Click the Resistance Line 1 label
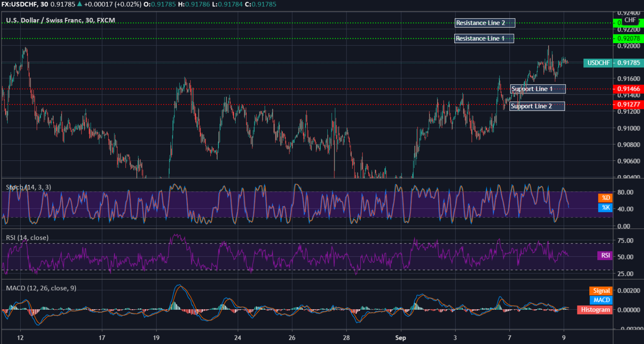This screenshot has width=644, height=344. click(484, 38)
